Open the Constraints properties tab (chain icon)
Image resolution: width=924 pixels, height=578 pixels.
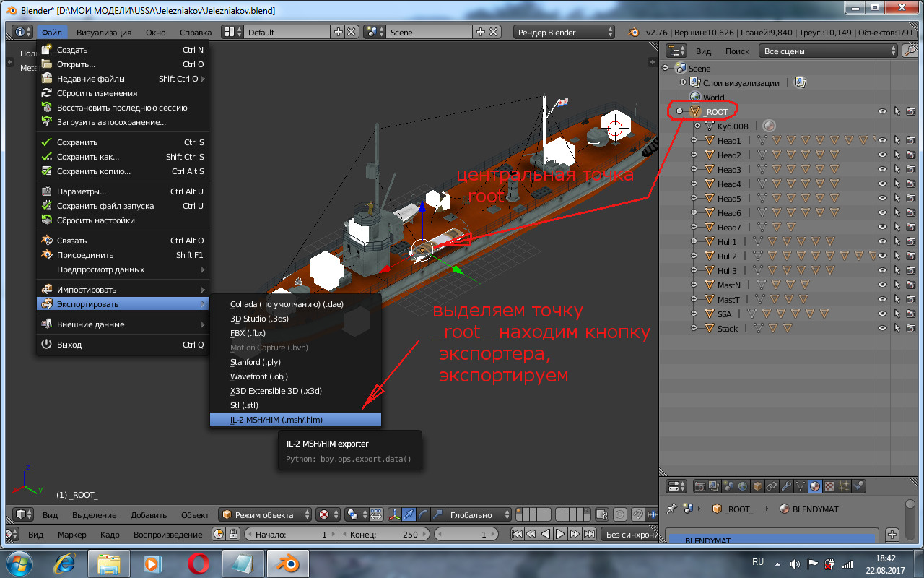772,486
